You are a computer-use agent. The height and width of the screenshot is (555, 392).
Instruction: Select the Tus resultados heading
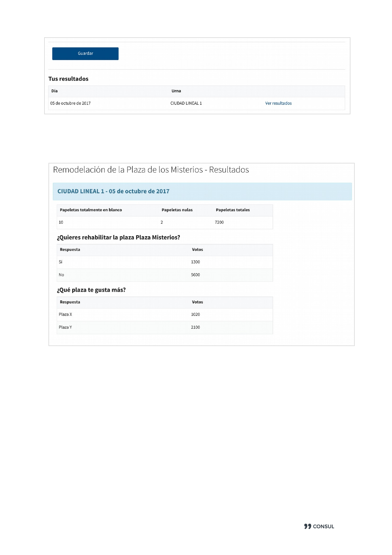[x=69, y=79]
